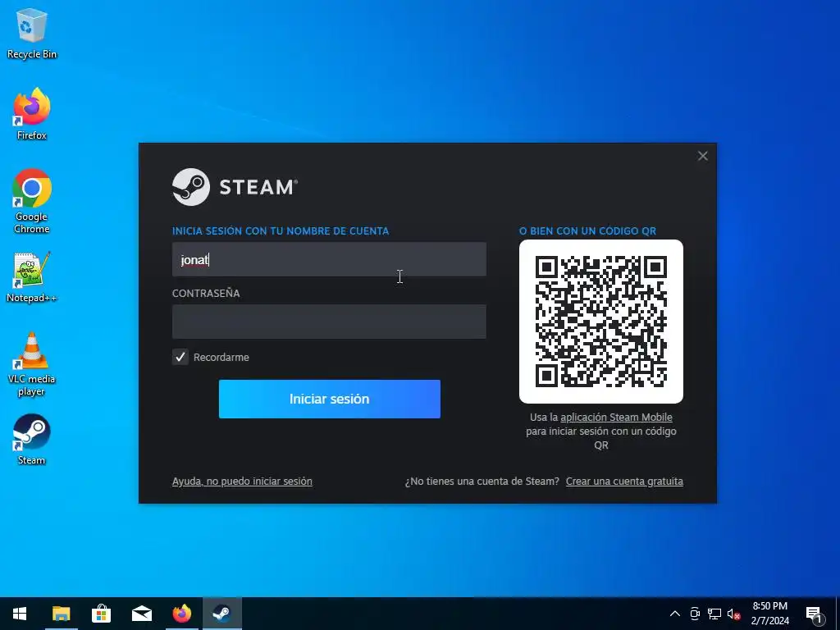Open the 'Ayuda, no puedo iniciar sesión' link
Screen dimensions: 840x630
[x=242, y=481]
